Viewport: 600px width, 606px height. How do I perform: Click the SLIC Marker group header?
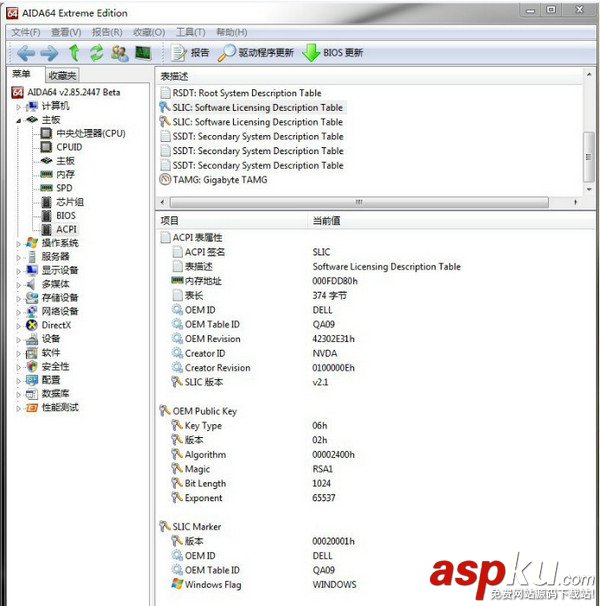[190, 527]
